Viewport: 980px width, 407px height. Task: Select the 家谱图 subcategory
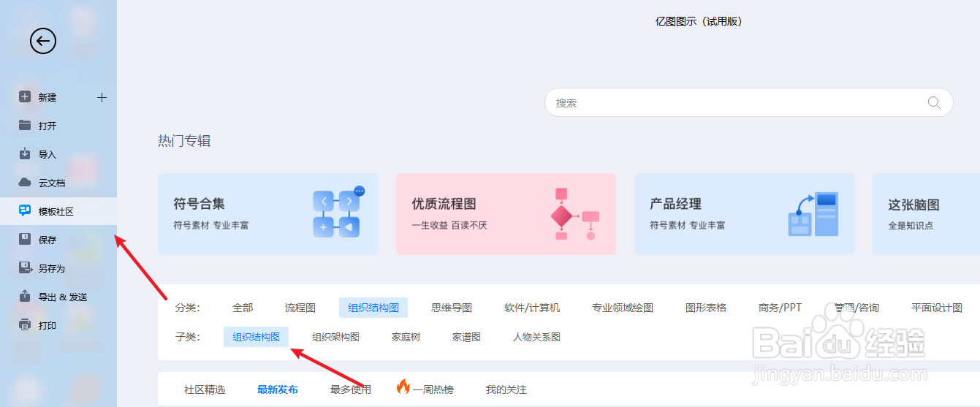click(466, 337)
